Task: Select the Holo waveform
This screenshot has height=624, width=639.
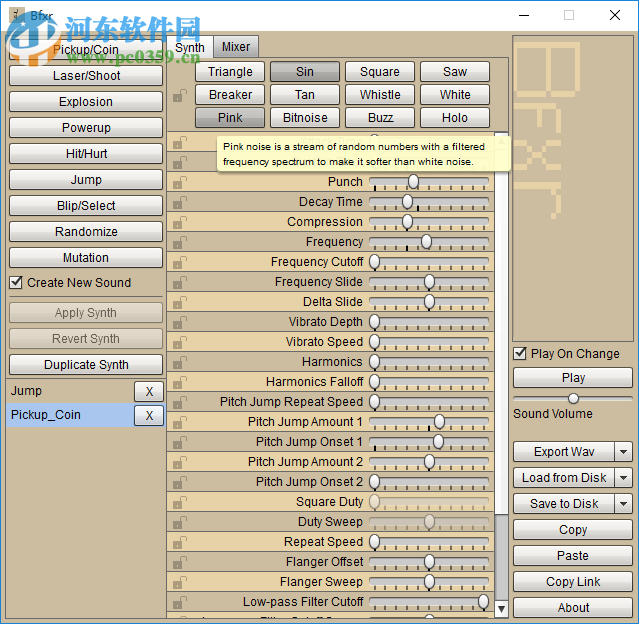Action: 455,118
